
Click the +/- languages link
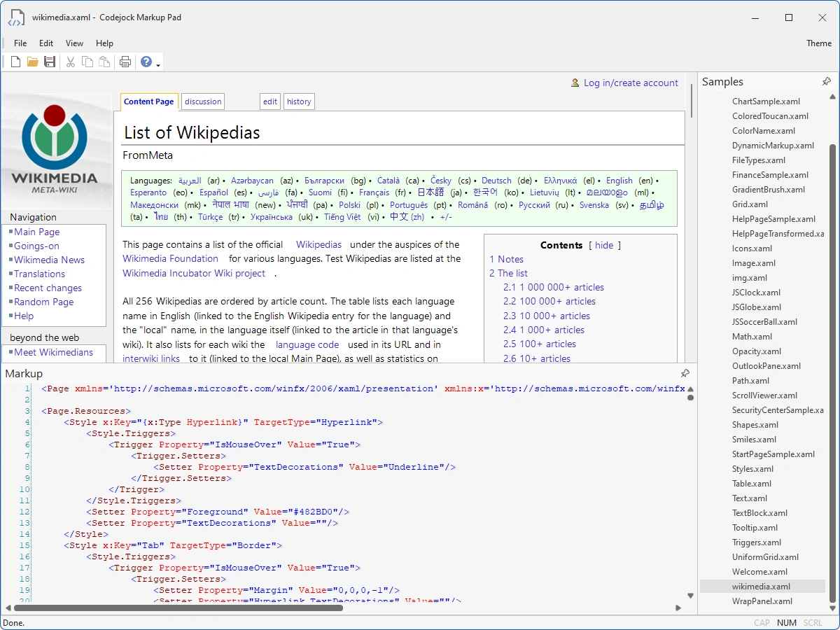pos(446,217)
